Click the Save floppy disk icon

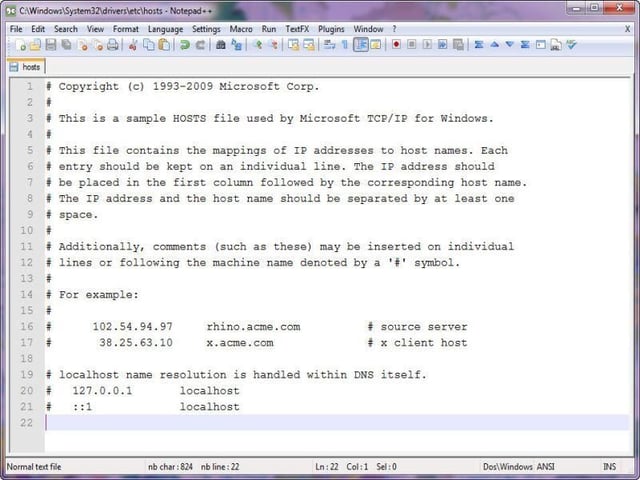tap(51, 44)
